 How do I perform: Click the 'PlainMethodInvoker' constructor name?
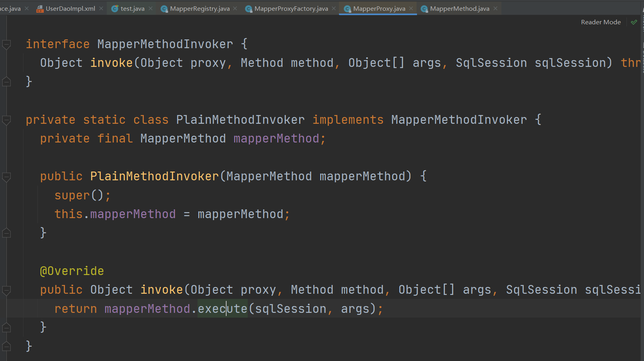(155, 176)
